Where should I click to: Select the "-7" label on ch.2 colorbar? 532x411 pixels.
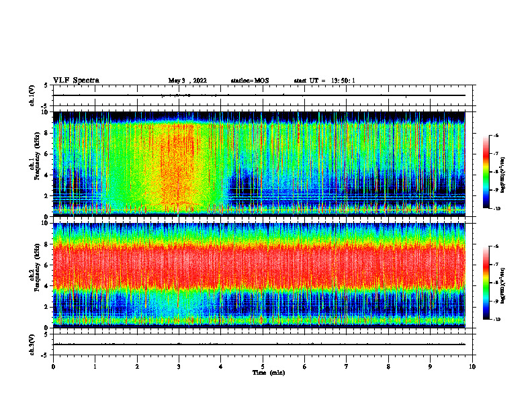(x=496, y=265)
